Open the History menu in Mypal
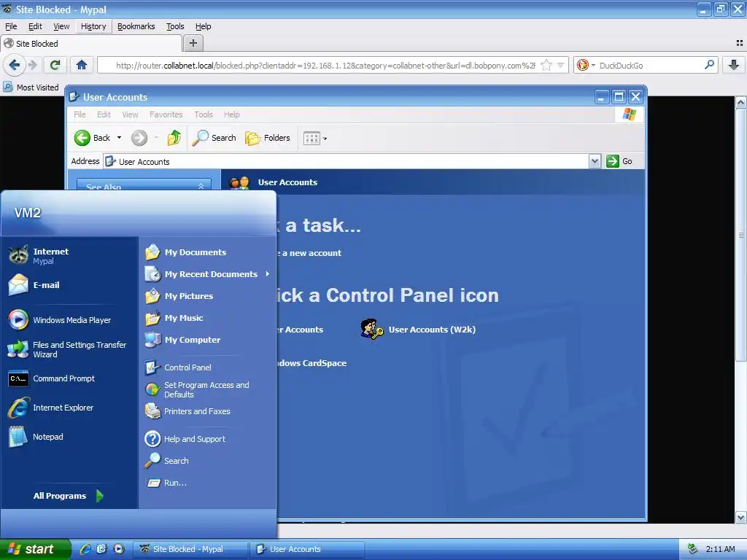 tap(93, 26)
